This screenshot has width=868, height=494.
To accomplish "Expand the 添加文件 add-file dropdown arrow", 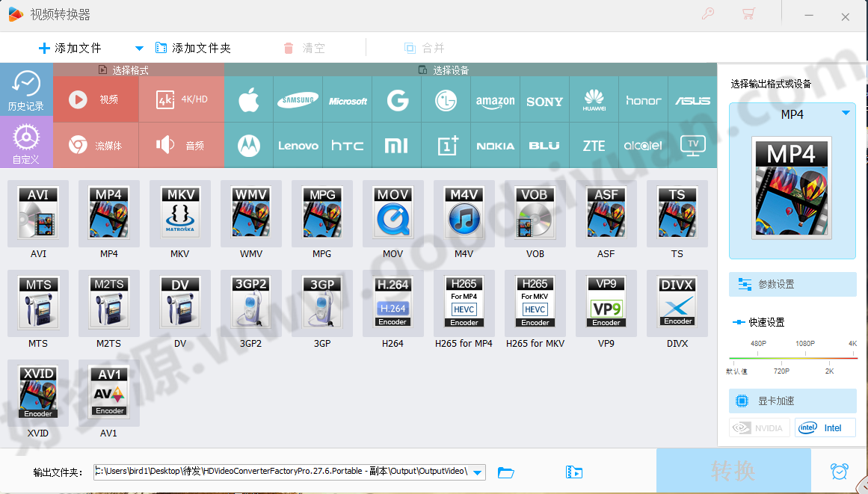I will click(138, 46).
